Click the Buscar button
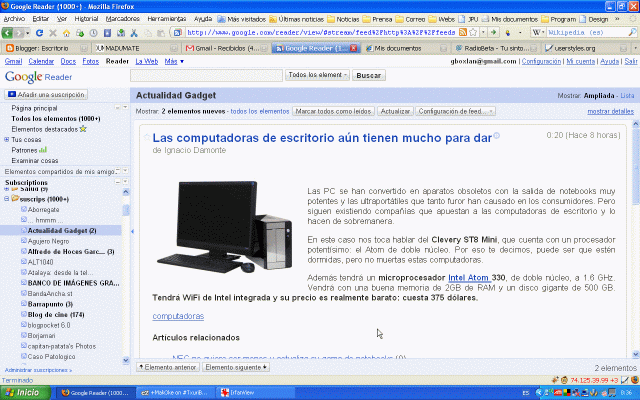Viewport: 640px width, 400px height. [x=369, y=75]
